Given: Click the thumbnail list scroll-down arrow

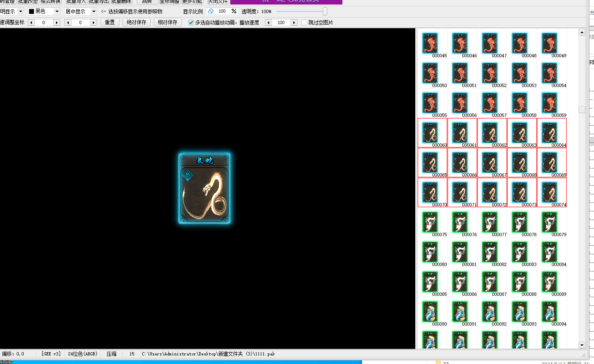Looking at the screenshot, I should 582,345.
